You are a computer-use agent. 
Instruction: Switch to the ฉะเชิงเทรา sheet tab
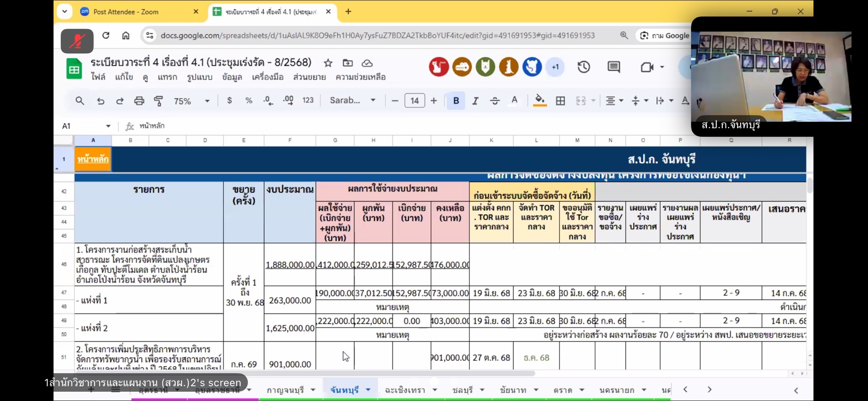tap(404, 390)
